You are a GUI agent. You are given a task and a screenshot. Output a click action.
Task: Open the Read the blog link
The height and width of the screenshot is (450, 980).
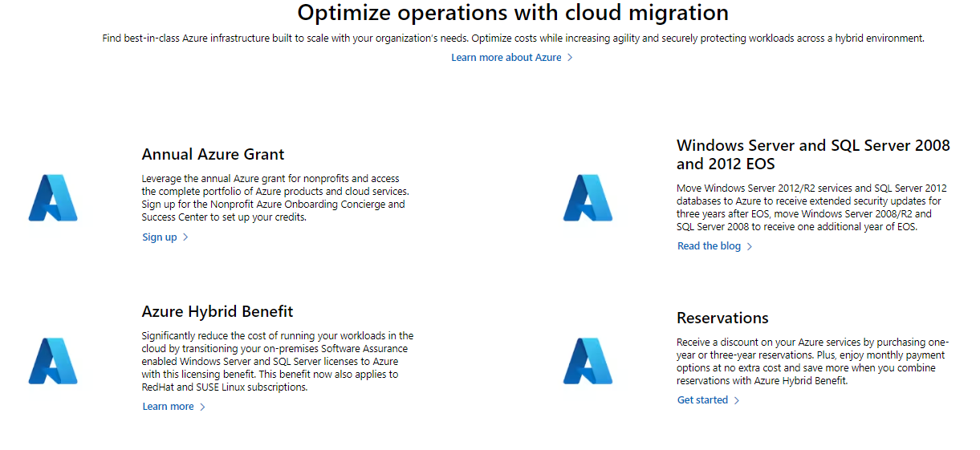pyautogui.click(x=709, y=246)
